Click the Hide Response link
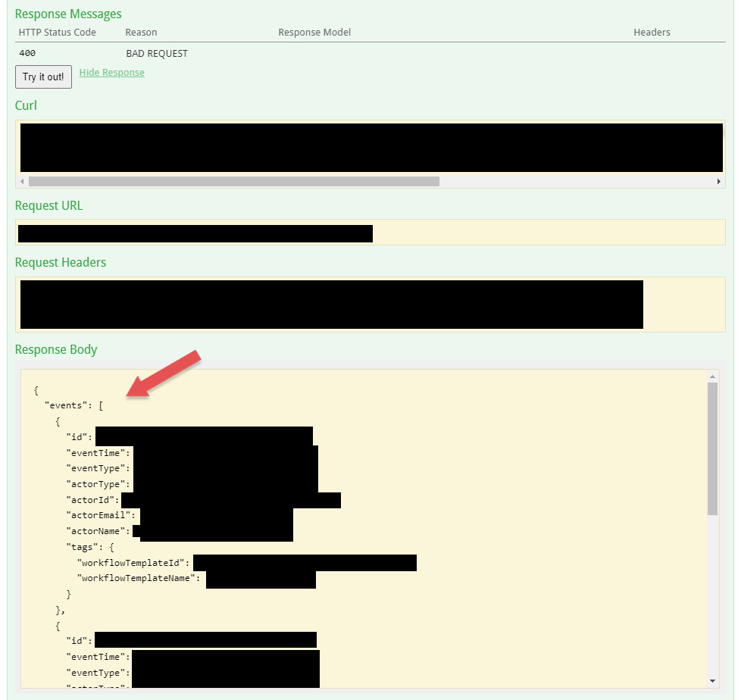The image size is (741, 700). point(111,72)
